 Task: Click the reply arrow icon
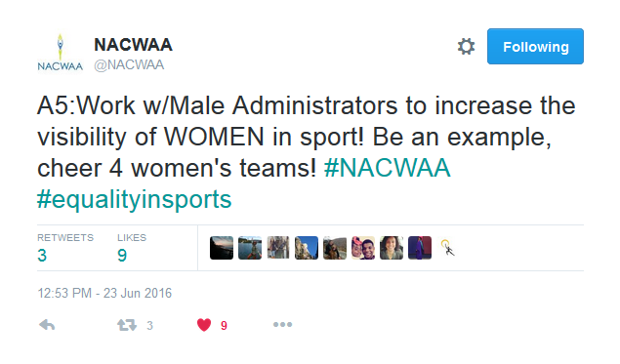pyautogui.click(x=47, y=325)
